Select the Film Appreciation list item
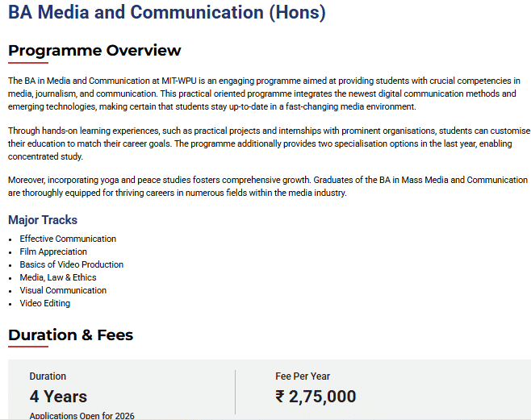The width and height of the screenshot is (531, 420). coord(53,252)
